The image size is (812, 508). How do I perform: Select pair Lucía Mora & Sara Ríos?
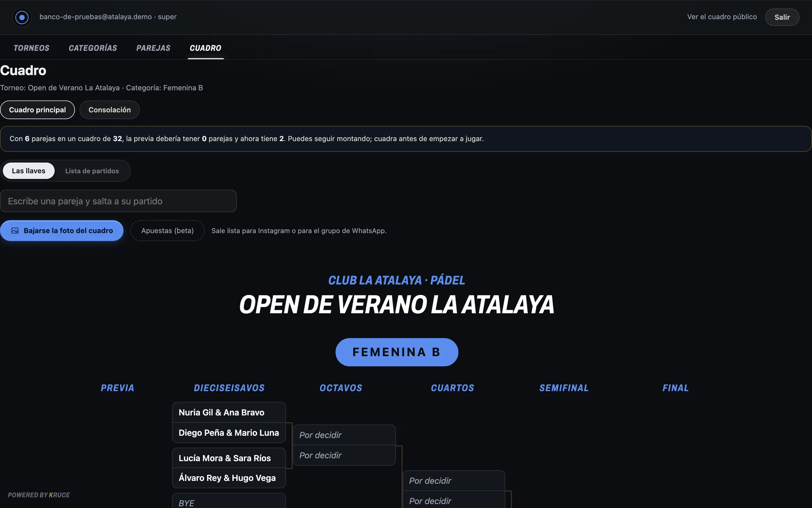pos(229,458)
